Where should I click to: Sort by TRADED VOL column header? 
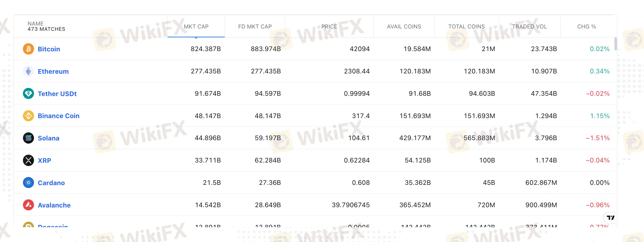[529, 26]
